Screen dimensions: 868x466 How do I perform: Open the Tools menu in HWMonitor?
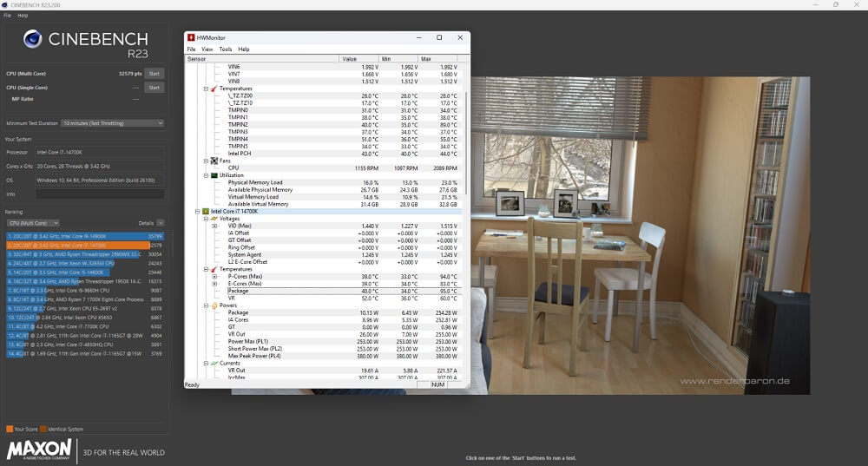coord(225,49)
